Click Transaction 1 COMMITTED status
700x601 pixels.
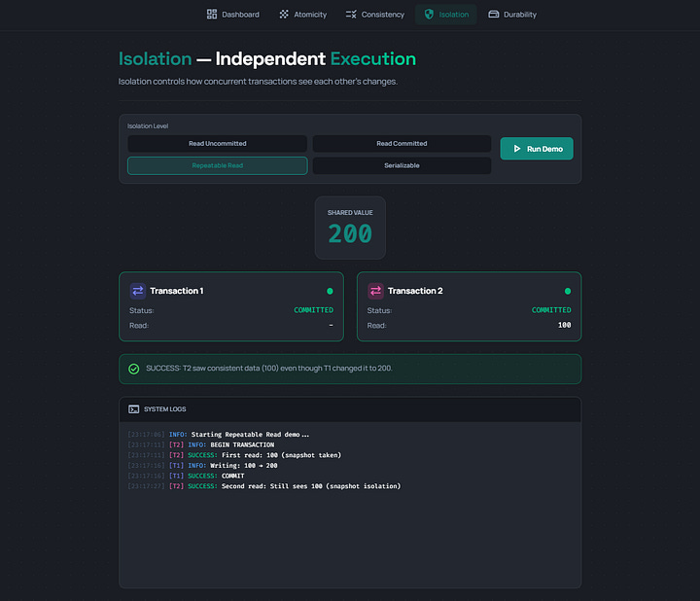[x=313, y=310]
